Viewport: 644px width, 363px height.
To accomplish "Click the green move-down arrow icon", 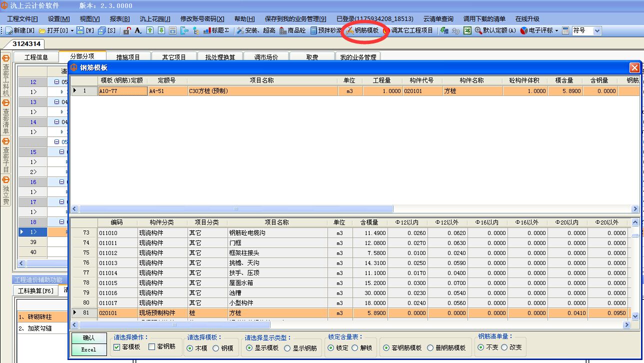I will (161, 30).
